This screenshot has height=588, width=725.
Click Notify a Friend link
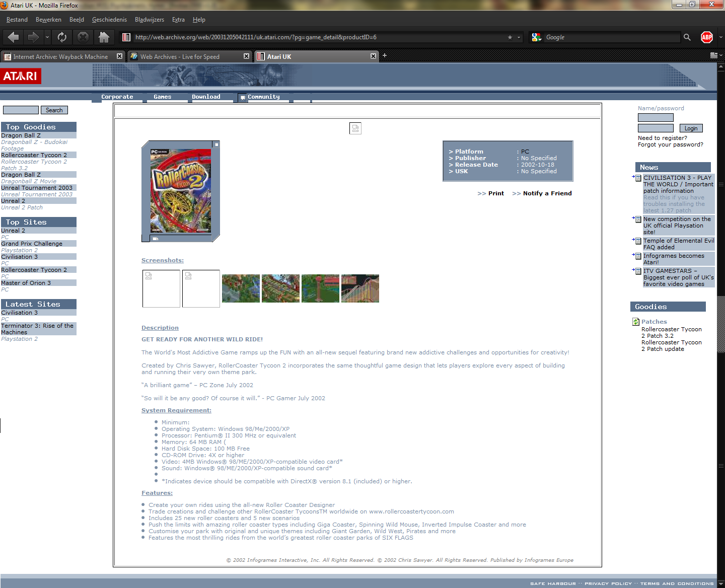click(x=547, y=193)
